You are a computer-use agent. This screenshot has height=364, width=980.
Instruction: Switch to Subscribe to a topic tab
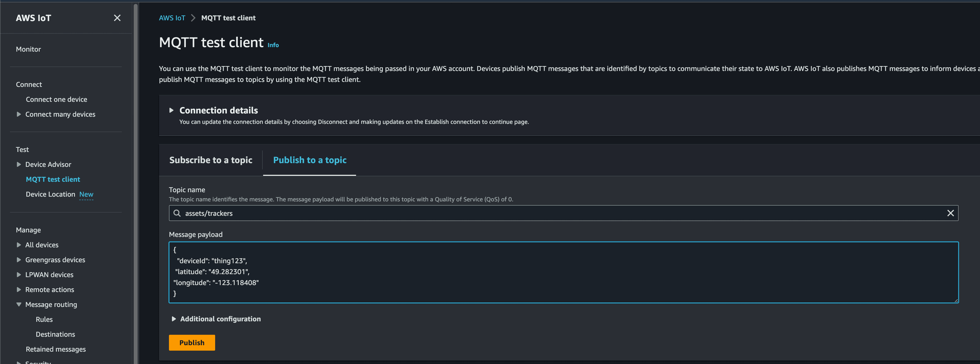point(211,160)
